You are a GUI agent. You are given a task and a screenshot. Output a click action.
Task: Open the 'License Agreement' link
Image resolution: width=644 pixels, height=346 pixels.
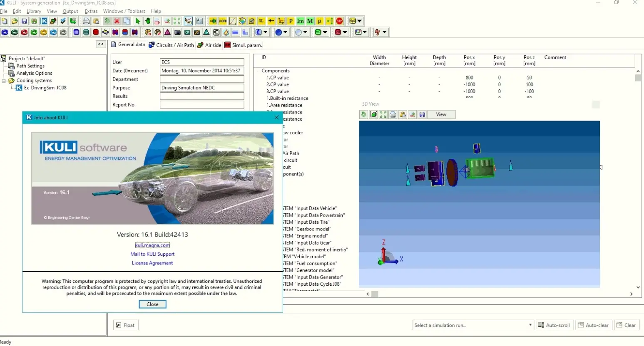(x=152, y=263)
